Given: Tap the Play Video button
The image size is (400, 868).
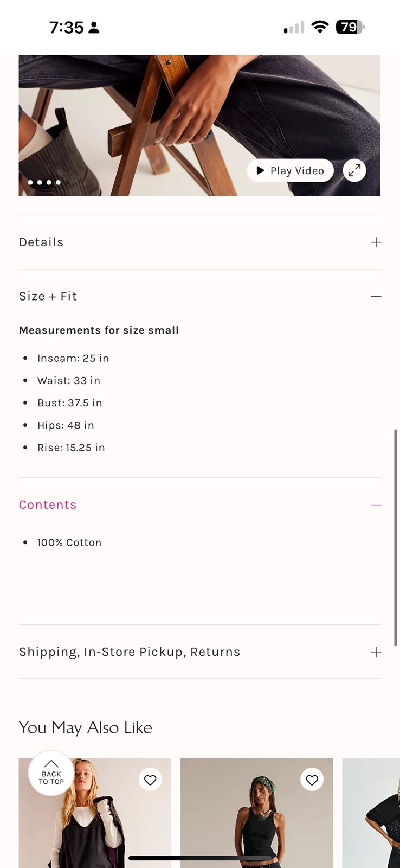Looking at the screenshot, I should click(x=290, y=170).
